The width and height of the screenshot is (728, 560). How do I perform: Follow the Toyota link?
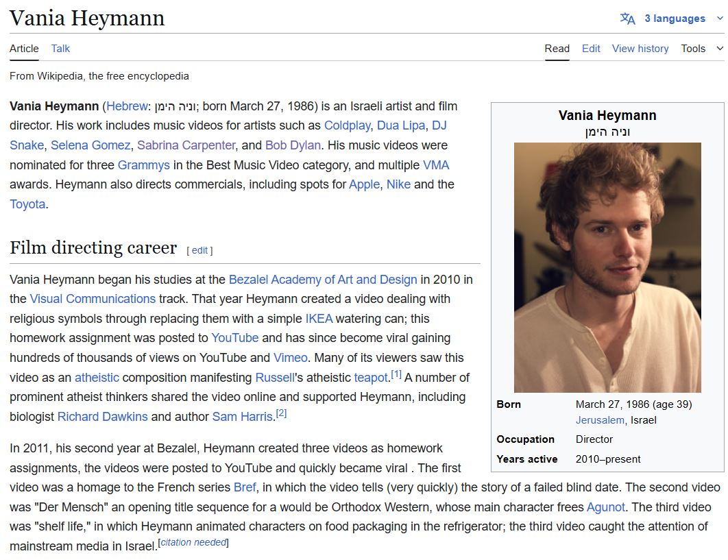click(x=27, y=204)
